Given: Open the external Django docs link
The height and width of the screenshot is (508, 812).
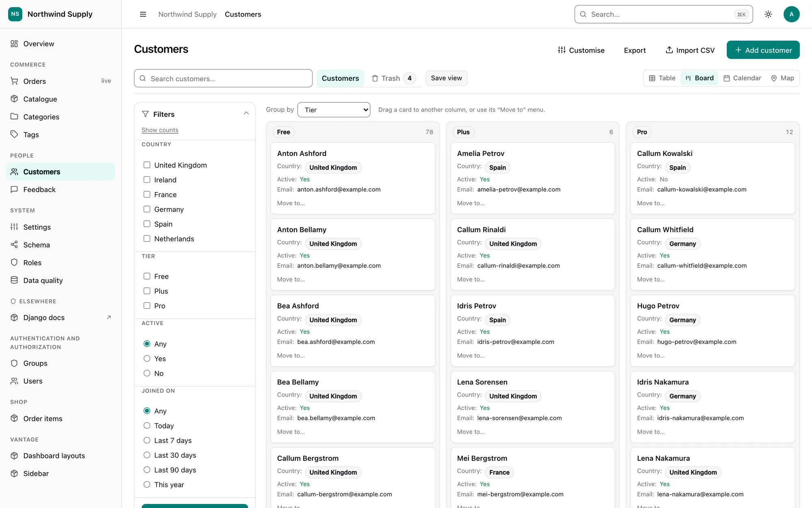Looking at the screenshot, I should point(60,317).
